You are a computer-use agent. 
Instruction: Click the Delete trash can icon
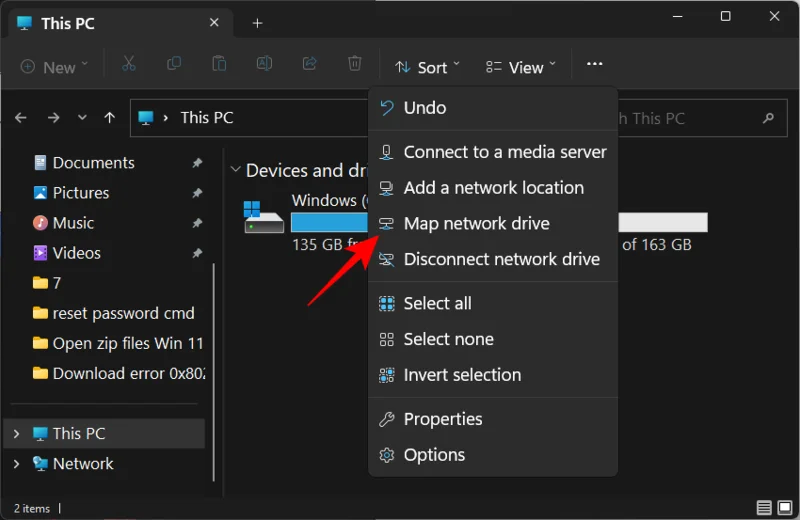click(355, 64)
